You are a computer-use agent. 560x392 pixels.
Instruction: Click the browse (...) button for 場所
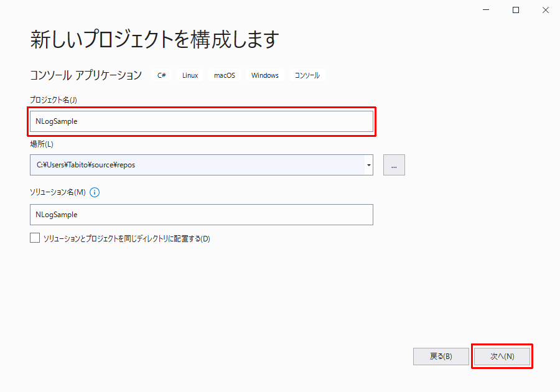393,164
